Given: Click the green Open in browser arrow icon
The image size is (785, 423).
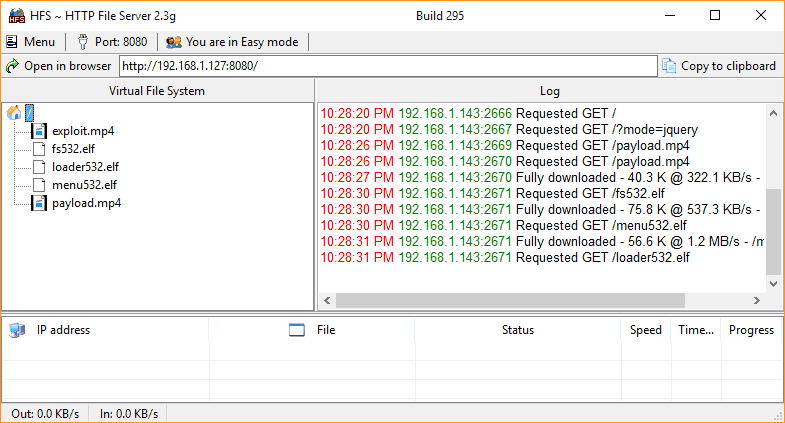Looking at the screenshot, I should 12,66.
